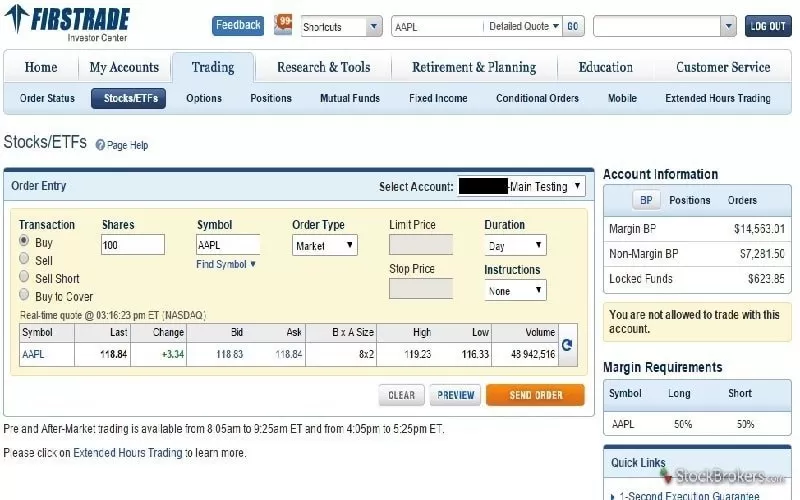Click the quote refresh icon
The width and height of the screenshot is (800, 500).
[x=567, y=345]
